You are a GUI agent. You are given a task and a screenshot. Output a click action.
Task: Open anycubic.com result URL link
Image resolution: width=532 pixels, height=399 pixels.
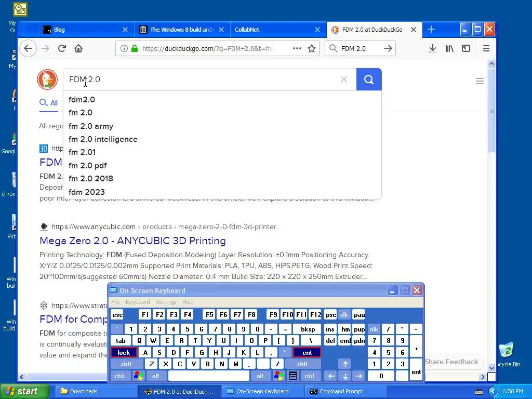click(x=164, y=227)
